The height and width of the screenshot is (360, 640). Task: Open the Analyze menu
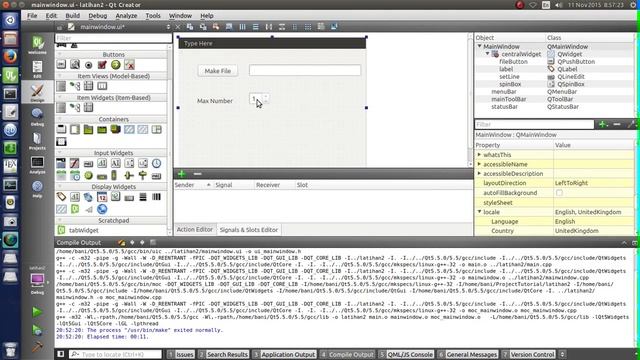point(126,16)
